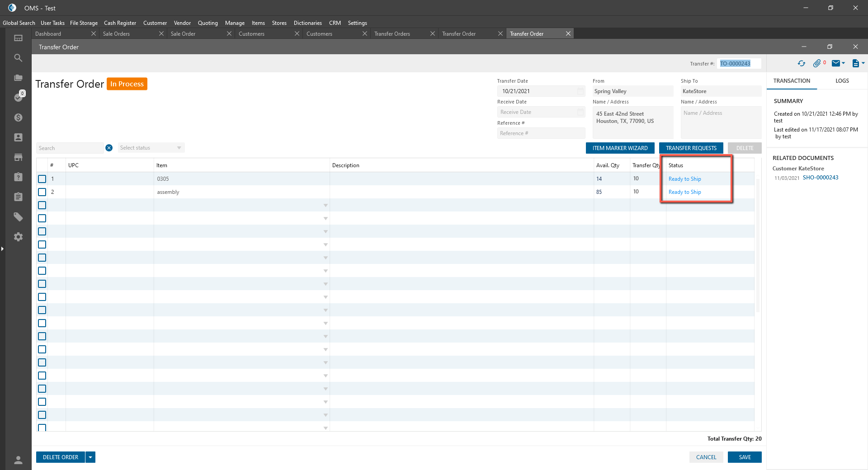Switch to the Logs tab
The image size is (868, 470).
(x=842, y=81)
